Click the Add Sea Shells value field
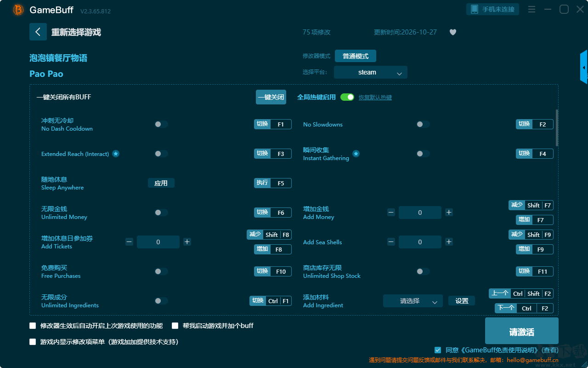588x368 pixels. point(420,242)
